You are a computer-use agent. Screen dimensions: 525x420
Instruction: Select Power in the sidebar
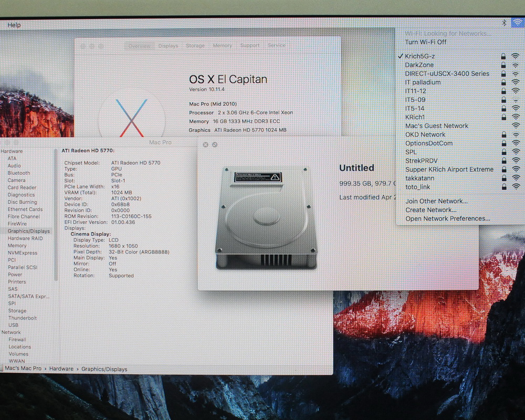coord(15,274)
